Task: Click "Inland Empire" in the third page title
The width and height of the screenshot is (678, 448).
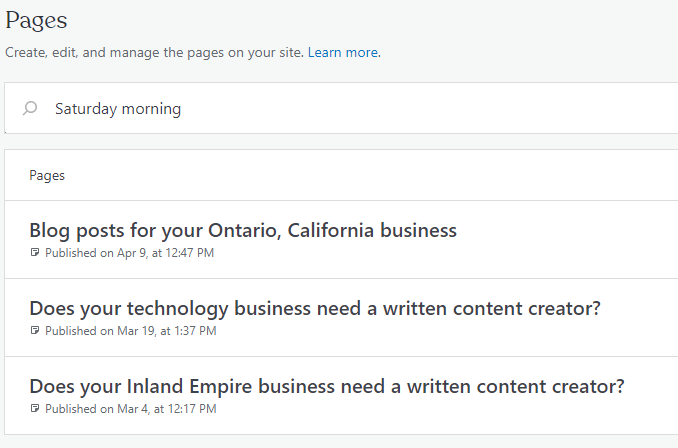Action: [x=178, y=386]
